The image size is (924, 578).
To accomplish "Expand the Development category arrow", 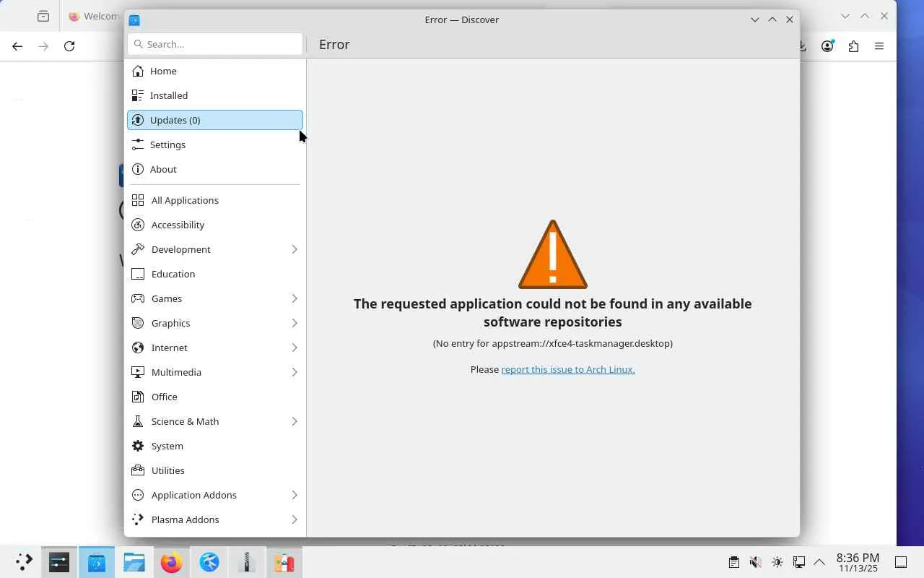I will click(x=295, y=249).
